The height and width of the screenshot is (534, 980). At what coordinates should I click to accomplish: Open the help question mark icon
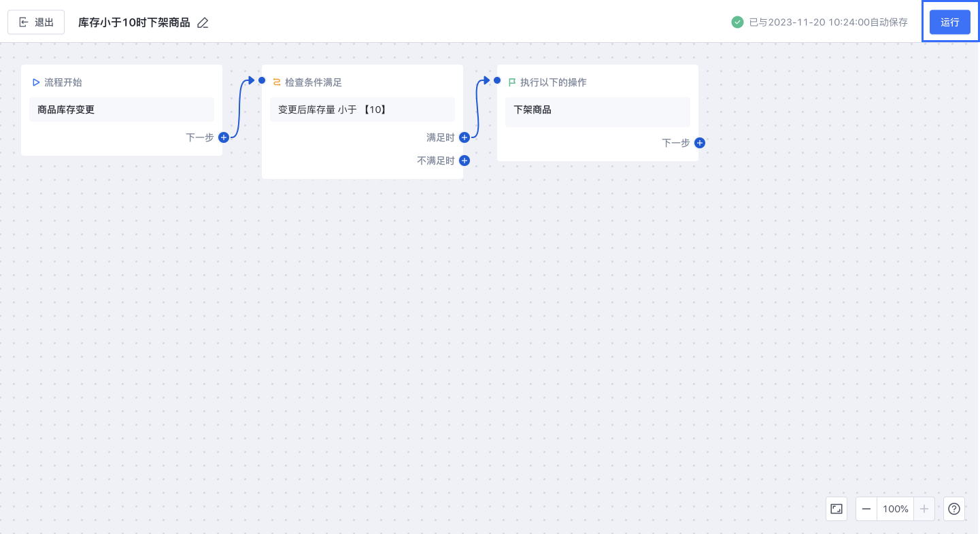click(x=954, y=509)
